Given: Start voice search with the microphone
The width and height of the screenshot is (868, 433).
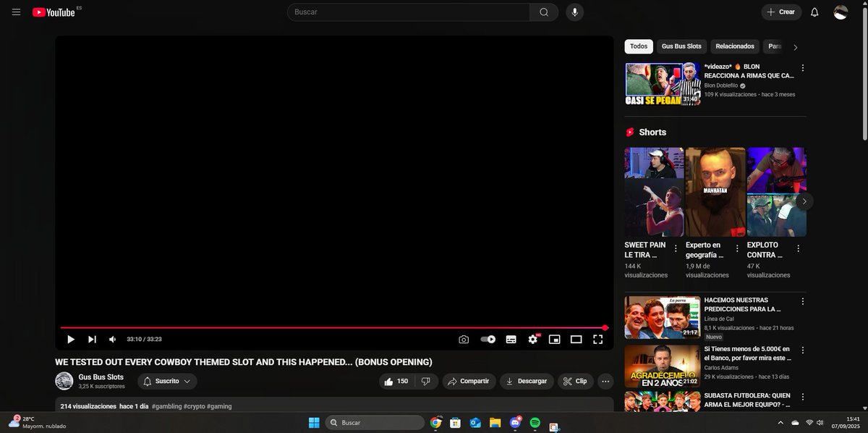Looking at the screenshot, I should tap(575, 12).
